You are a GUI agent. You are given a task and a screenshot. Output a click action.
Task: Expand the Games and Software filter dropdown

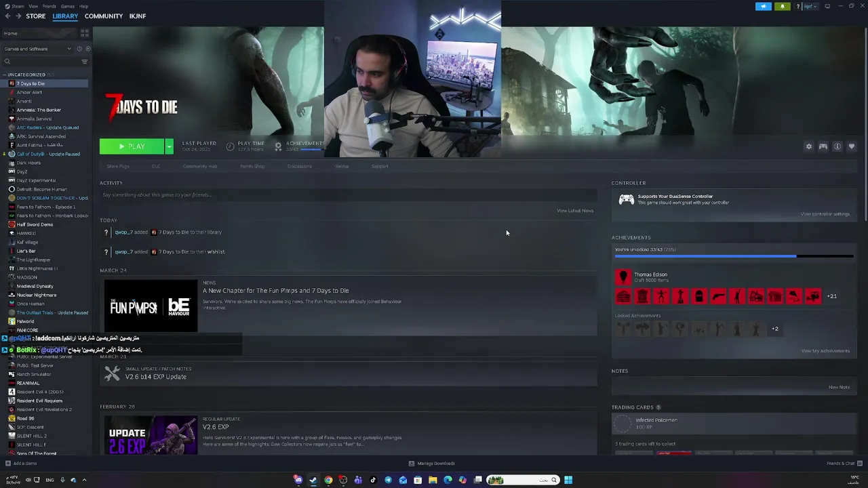pos(37,49)
